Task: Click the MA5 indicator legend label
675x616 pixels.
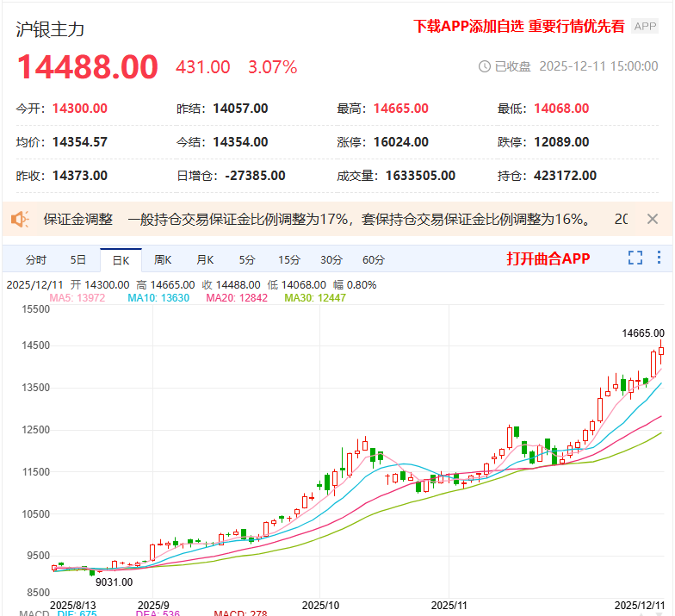Action: pyautogui.click(x=77, y=298)
